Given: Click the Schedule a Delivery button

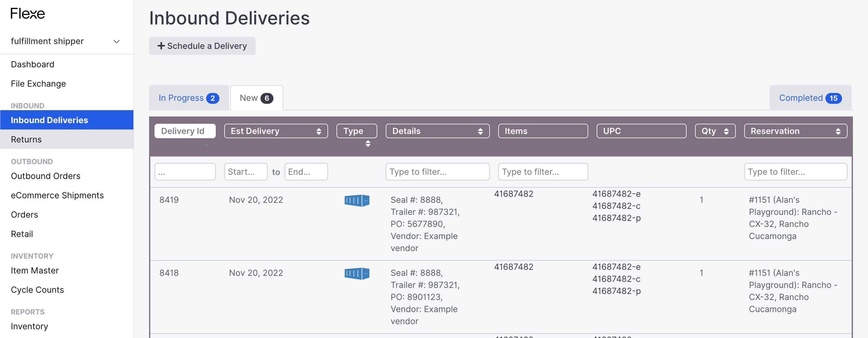Looking at the screenshot, I should coord(202,46).
